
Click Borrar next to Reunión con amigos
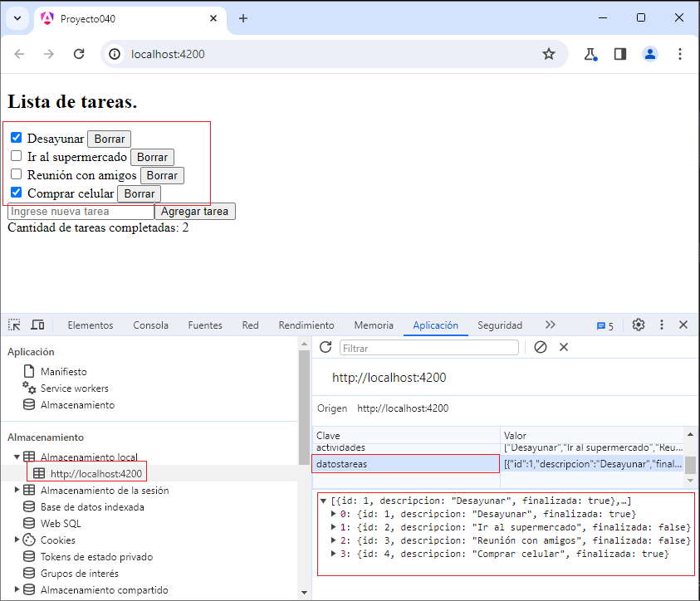[162, 175]
